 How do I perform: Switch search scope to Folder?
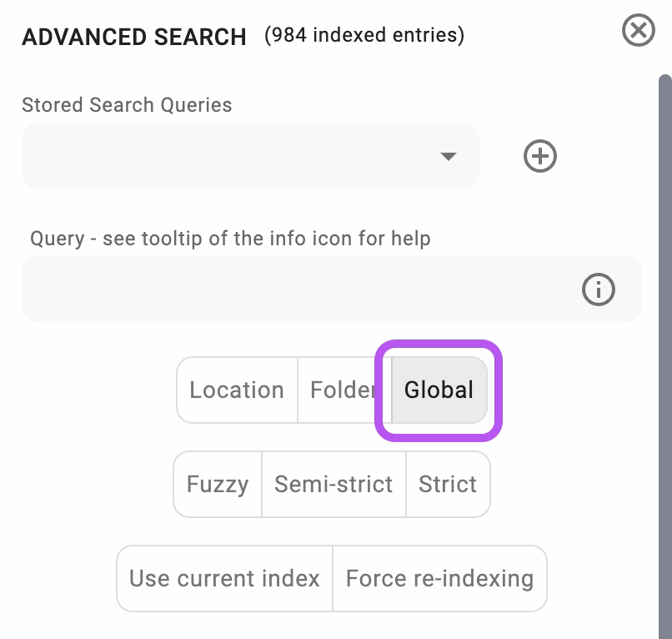(x=344, y=390)
